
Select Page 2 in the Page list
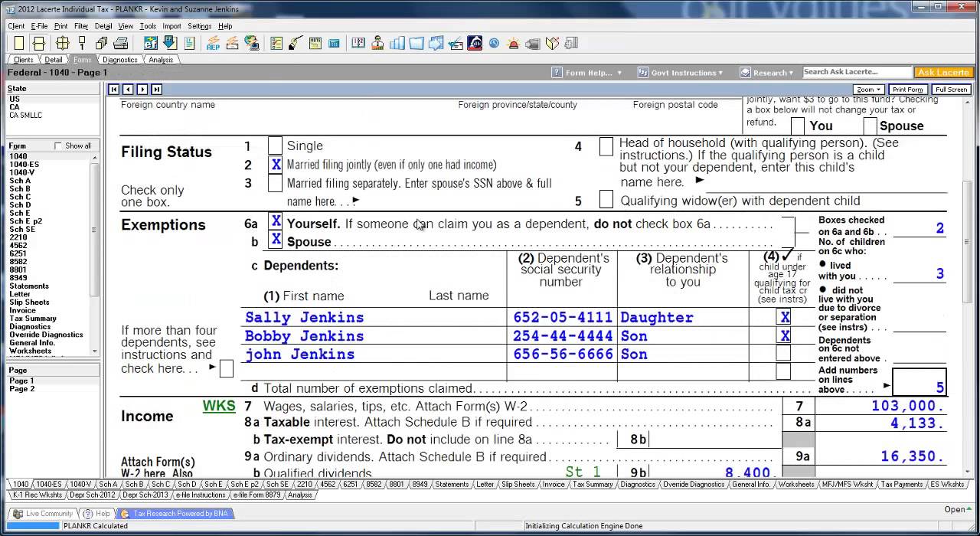[x=21, y=389]
